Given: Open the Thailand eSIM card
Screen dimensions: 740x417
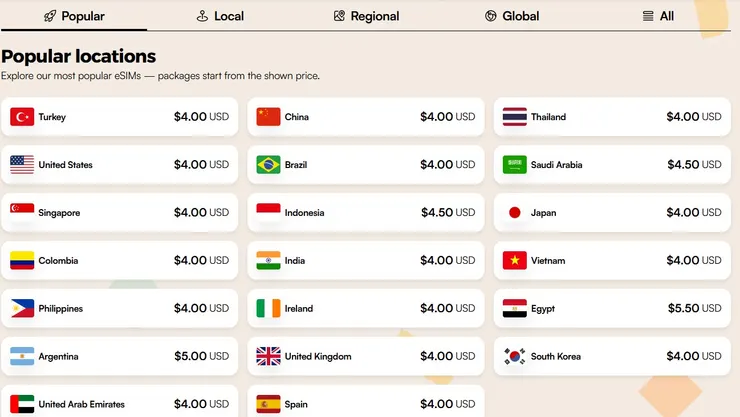Looking at the screenshot, I should tap(612, 117).
